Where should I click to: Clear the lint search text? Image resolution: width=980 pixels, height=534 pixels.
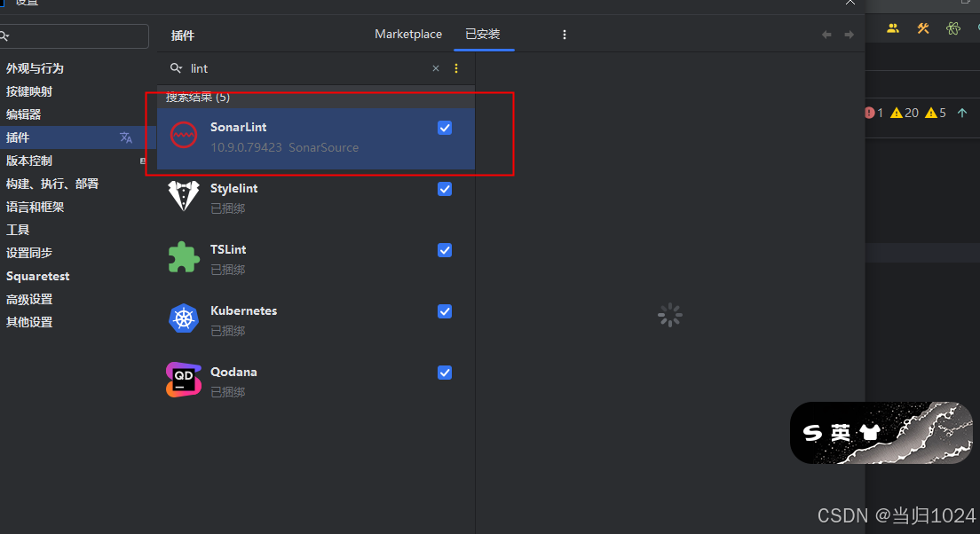[x=436, y=68]
